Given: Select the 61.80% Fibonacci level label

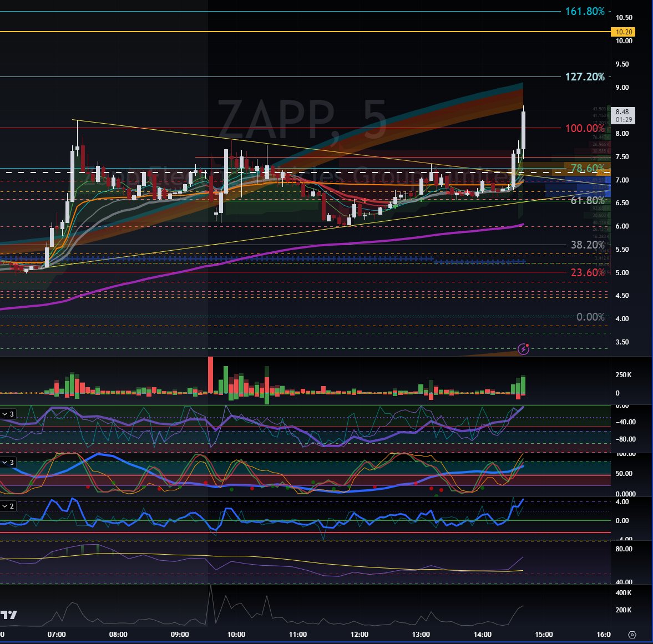Looking at the screenshot, I should click(x=587, y=200).
